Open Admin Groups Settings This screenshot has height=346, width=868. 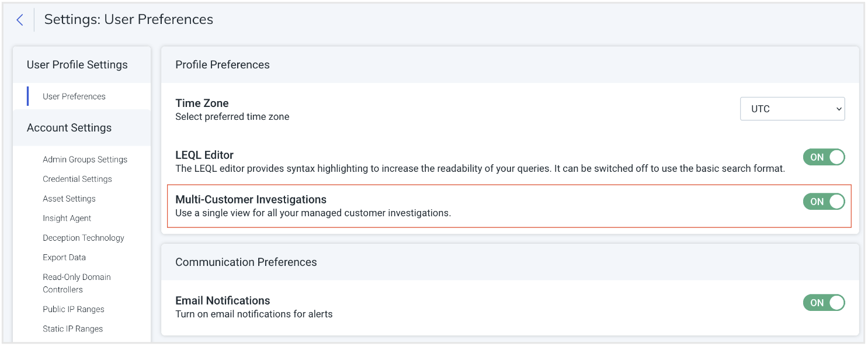85,160
